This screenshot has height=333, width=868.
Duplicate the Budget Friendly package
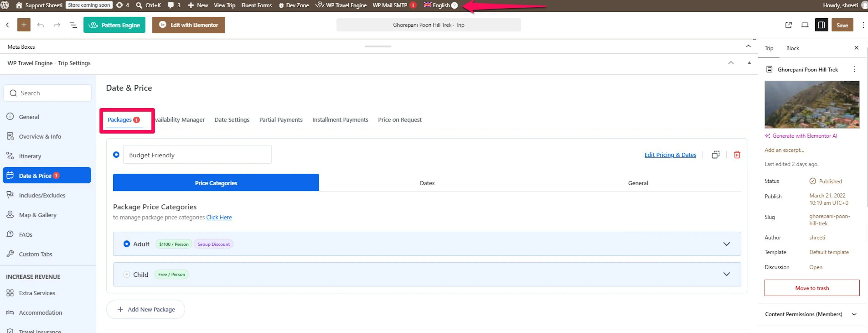pos(716,155)
